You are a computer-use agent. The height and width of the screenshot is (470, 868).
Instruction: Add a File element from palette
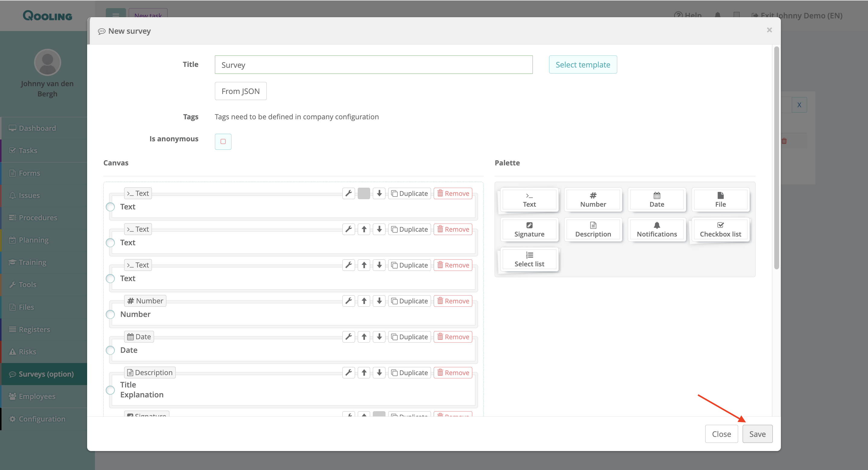click(x=720, y=200)
